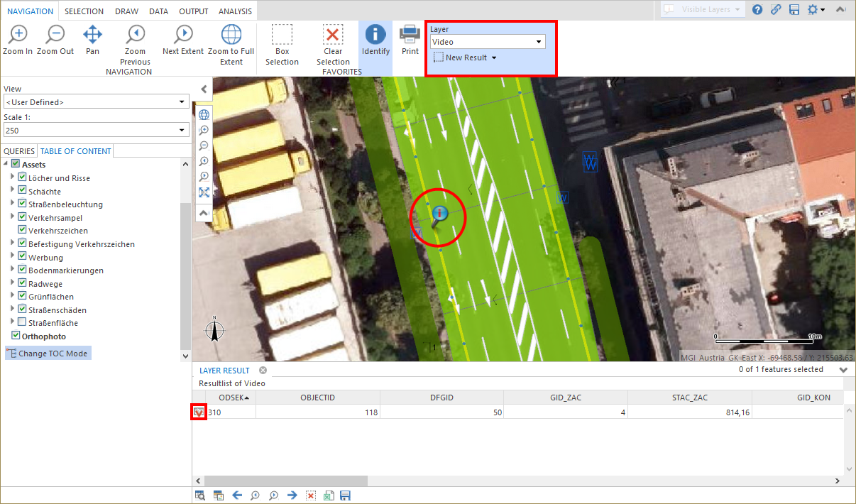Disable the Orthophoto layer checkbox
Viewport: 856px width, 504px height.
tap(16, 336)
